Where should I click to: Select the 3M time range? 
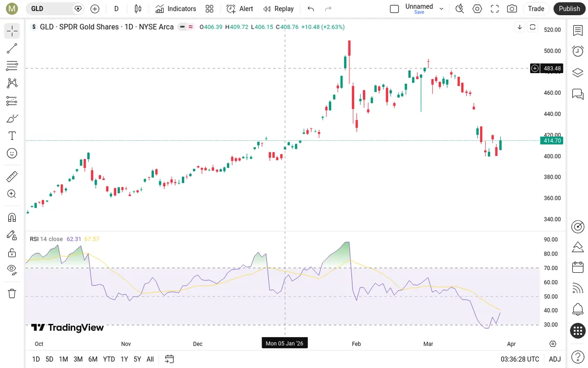[x=78, y=359]
